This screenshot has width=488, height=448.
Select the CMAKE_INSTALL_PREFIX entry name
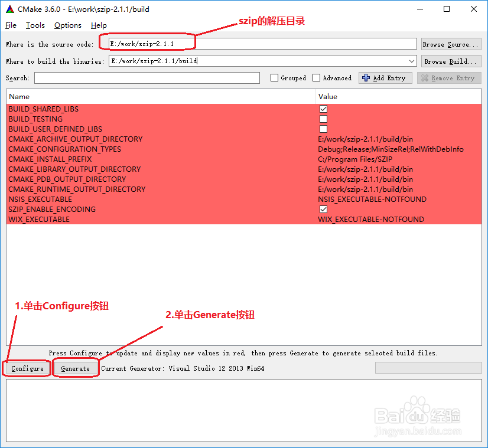click(x=50, y=159)
